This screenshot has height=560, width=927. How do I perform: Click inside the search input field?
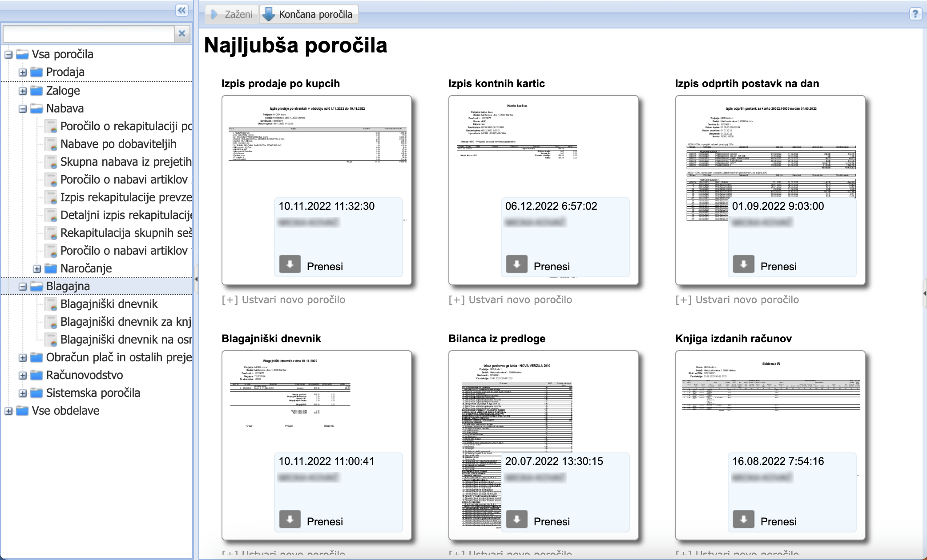click(x=89, y=33)
